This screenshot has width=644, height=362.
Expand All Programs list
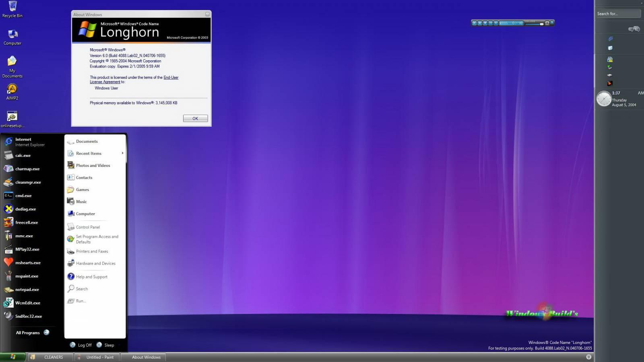click(x=32, y=333)
